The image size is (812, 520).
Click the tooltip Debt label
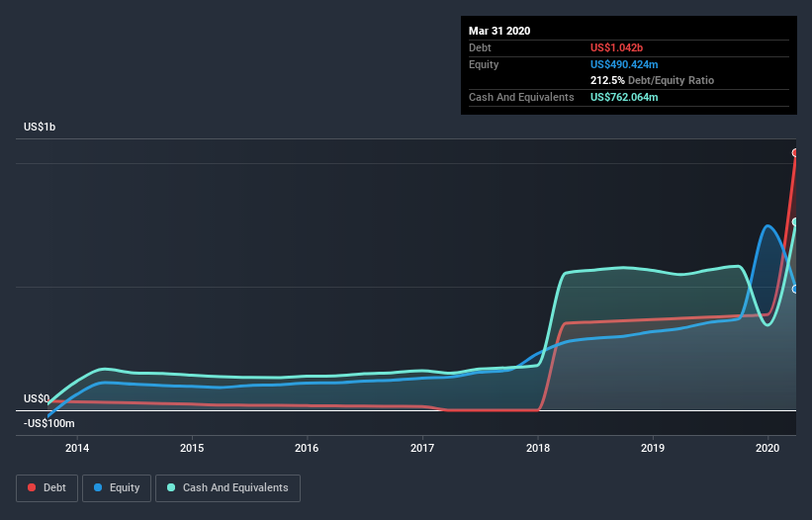click(x=480, y=47)
